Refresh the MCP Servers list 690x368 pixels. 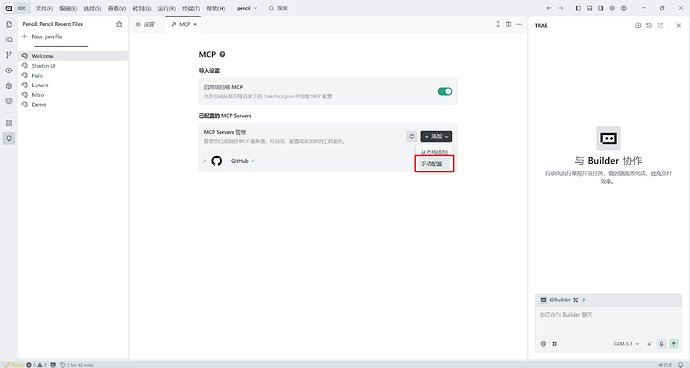pyautogui.click(x=411, y=136)
